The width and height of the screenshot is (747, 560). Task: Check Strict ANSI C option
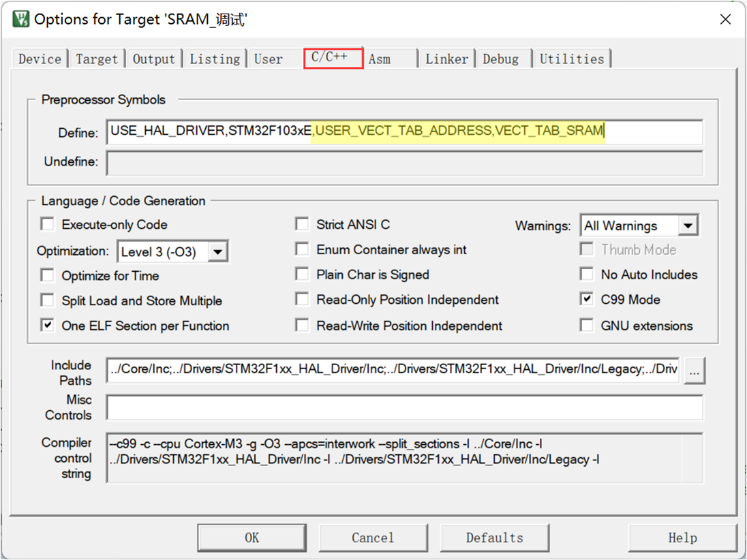tap(302, 224)
